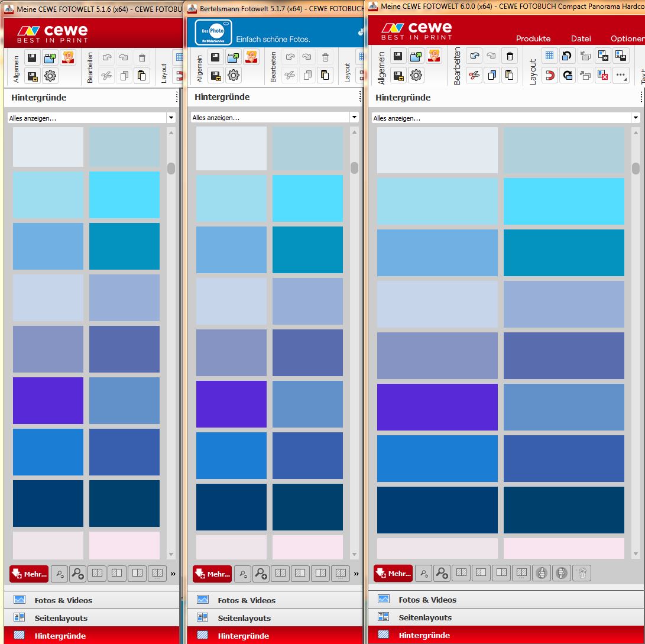Image resolution: width=645 pixels, height=644 pixels.
Task: Open the three-dots more layout options
Action: pyautogui.click(x=620, y=75)
